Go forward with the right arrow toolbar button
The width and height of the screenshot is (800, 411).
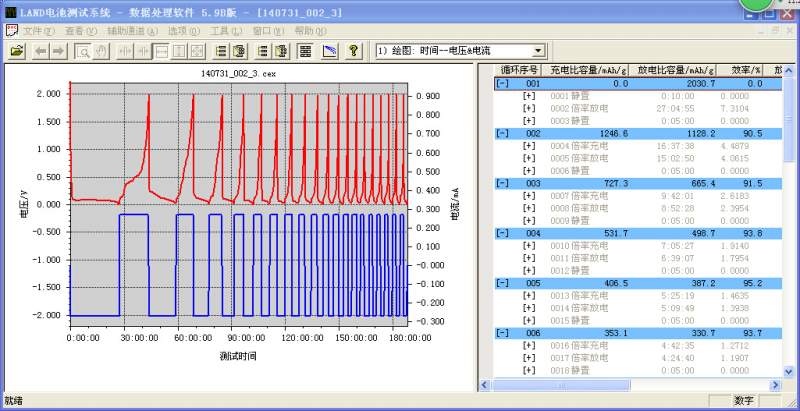pos(58,51)
